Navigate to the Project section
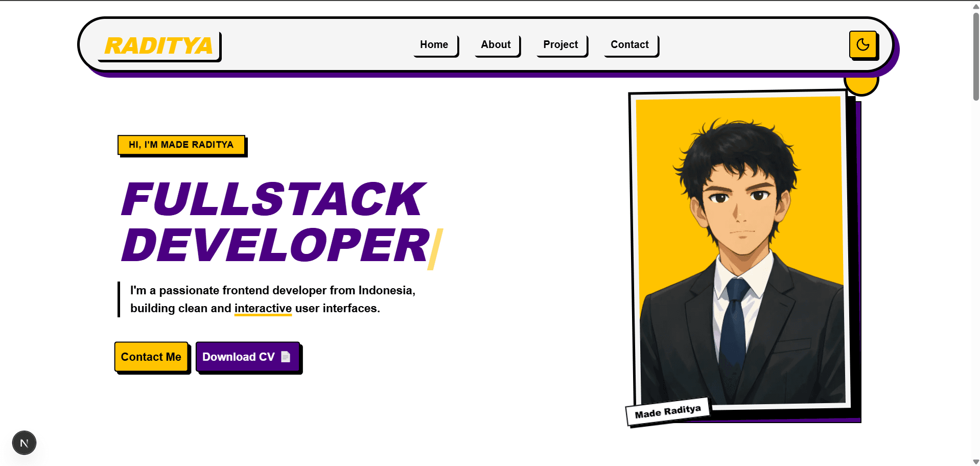Screen dimensions: 980x466 (x=561, y=44)
